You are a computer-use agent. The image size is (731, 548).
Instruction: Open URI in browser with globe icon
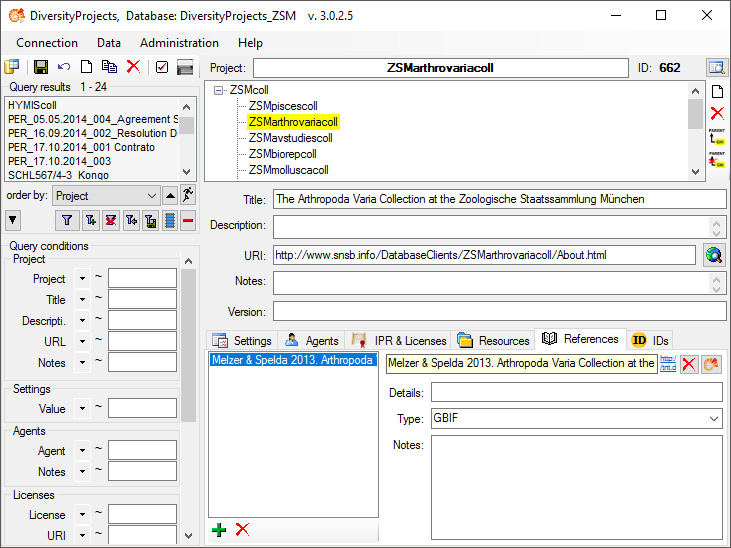(x=714, y=255)
